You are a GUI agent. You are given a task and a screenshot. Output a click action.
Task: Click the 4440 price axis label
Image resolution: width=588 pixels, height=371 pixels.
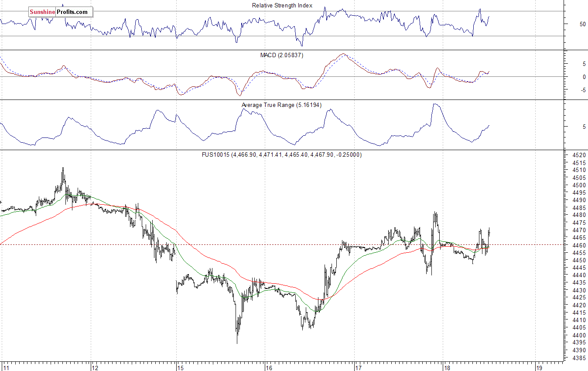(580, 275)
